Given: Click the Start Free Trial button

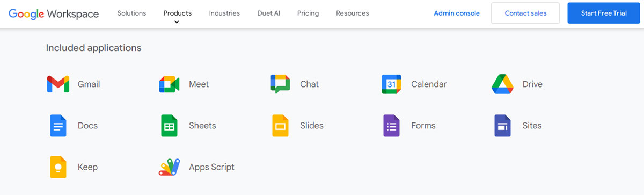Looking at the screenshot, I should coord(604,13).
